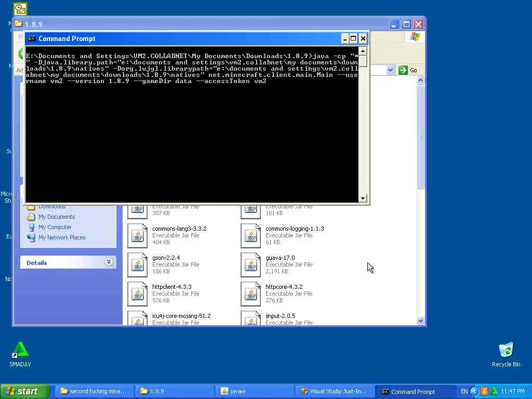Select the file name icu4j-core-mojang-51.2
The width and height of the screenshot is (532, 399).
(181, 316)
